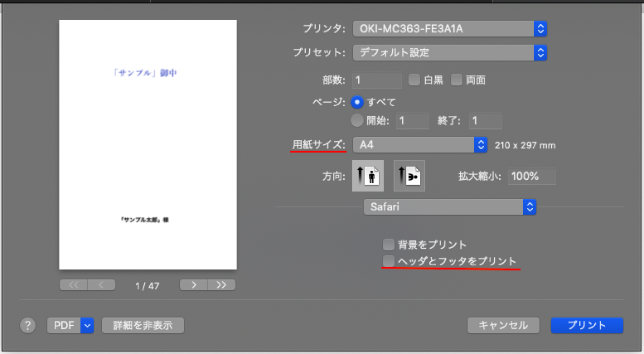
Task: Open プリセット デフォルト設定 dropdown
Action: (450, 53)
